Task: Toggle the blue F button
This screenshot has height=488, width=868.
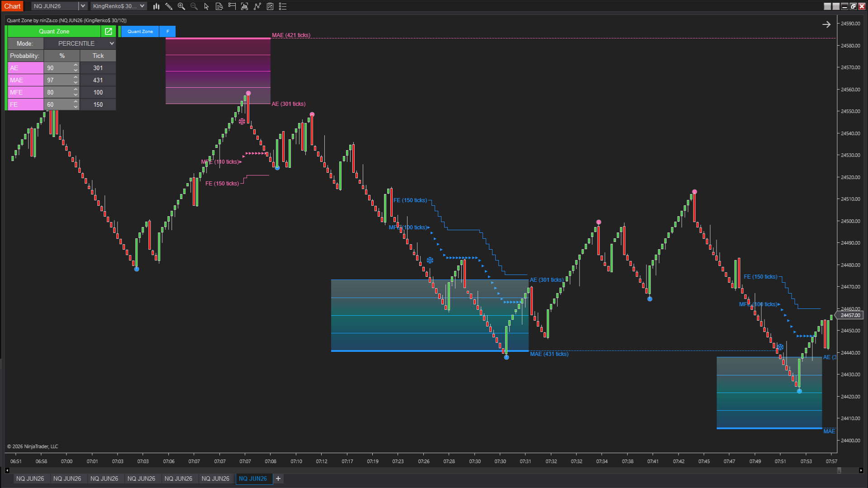Action: (168, 31)
